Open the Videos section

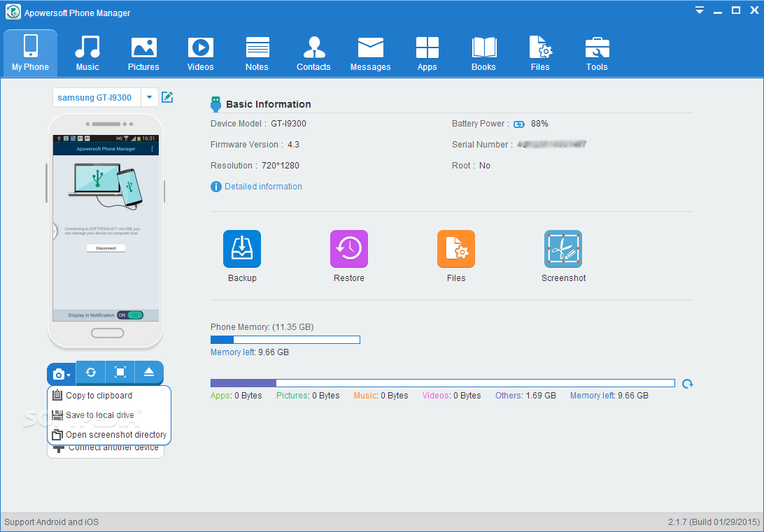[200, 54]
